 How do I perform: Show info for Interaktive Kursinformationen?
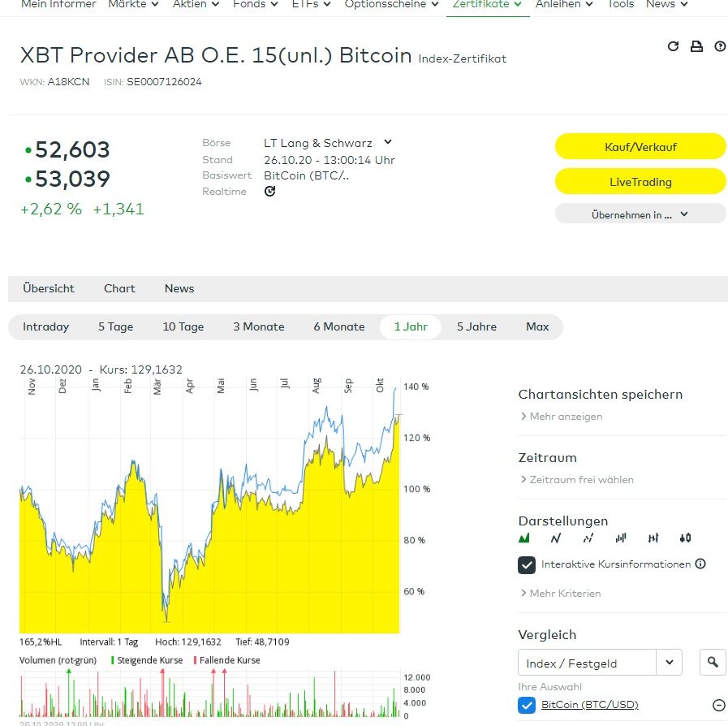click(x=700, y=564)
